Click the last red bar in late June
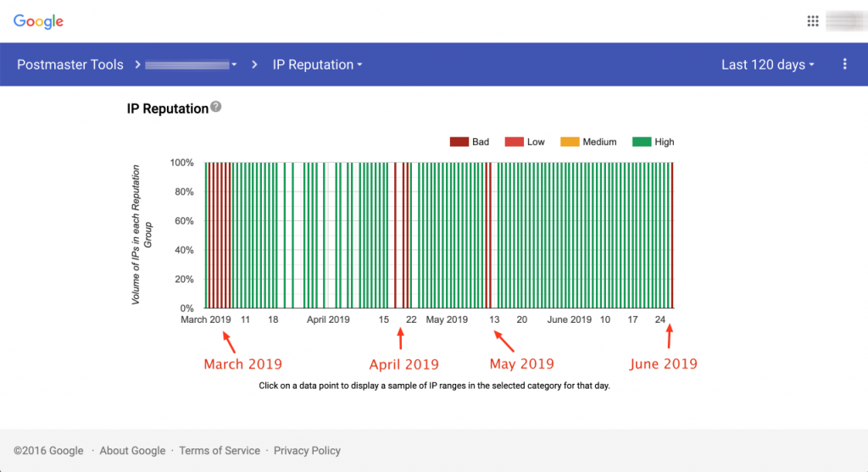Viewport: 868px width, 472px height. [x=672, y=236]
